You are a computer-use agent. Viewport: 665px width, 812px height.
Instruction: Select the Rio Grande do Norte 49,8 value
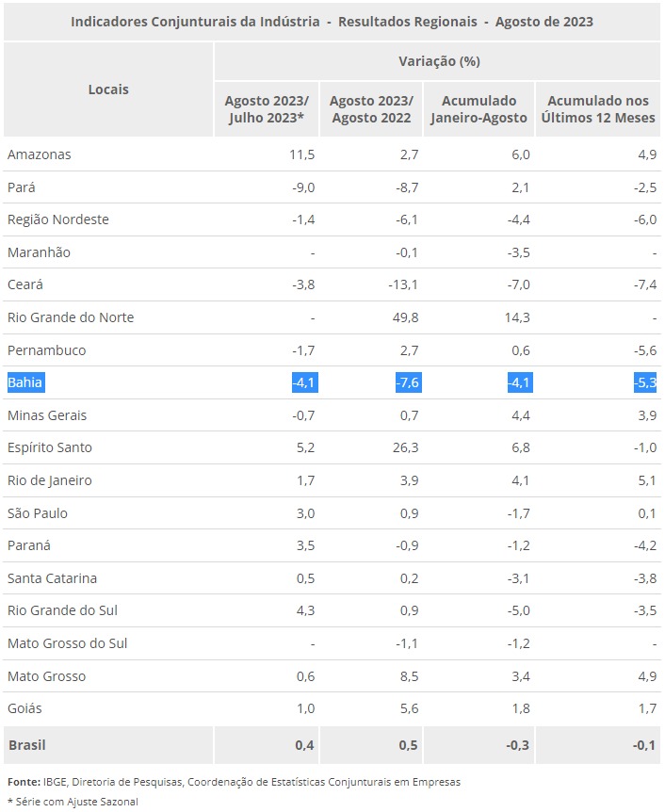405,317
